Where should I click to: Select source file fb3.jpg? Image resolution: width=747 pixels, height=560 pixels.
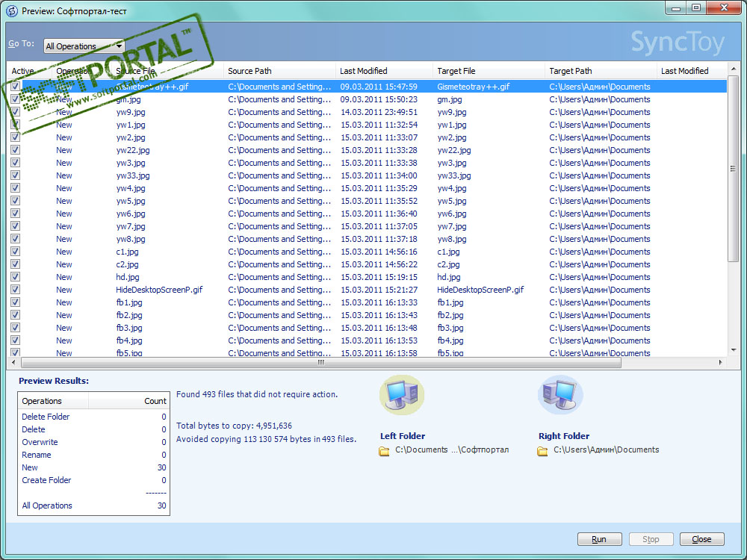pyautogui.click(x=129, y=328)
